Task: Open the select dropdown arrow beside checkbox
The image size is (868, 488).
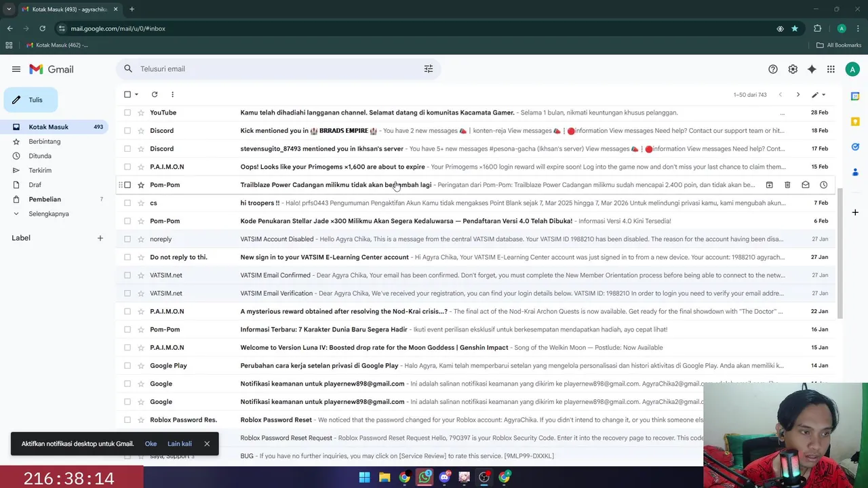Action: point(136,94)
